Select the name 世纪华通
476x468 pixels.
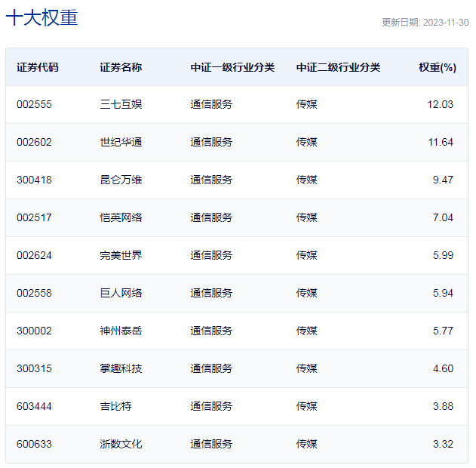pyautogui.click(x=121, y=142)
